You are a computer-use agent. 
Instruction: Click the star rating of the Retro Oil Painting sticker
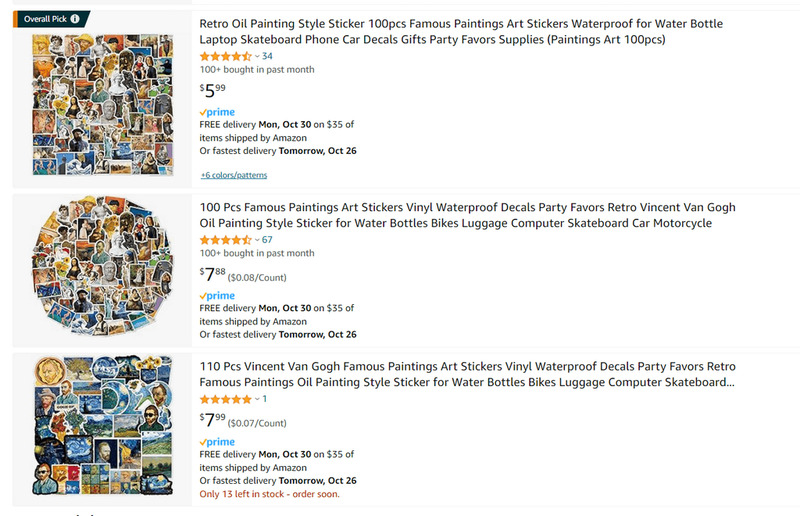226,56
